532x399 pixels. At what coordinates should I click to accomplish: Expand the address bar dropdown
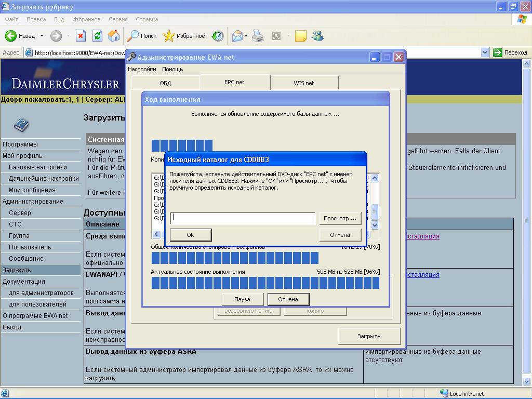(485, 52)
